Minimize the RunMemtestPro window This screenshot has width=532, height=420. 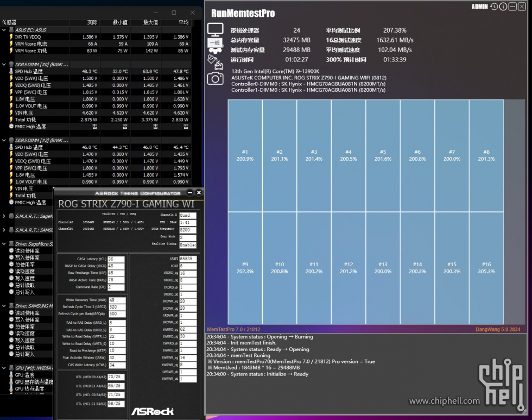tap(512, 7)
